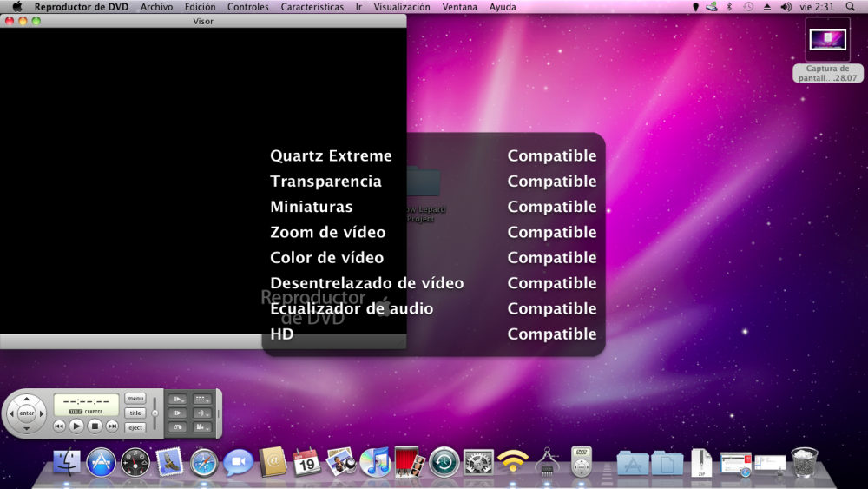868x489 pixels.
Task: Open Applications folder stack in Dock
Action: [633, 463]
